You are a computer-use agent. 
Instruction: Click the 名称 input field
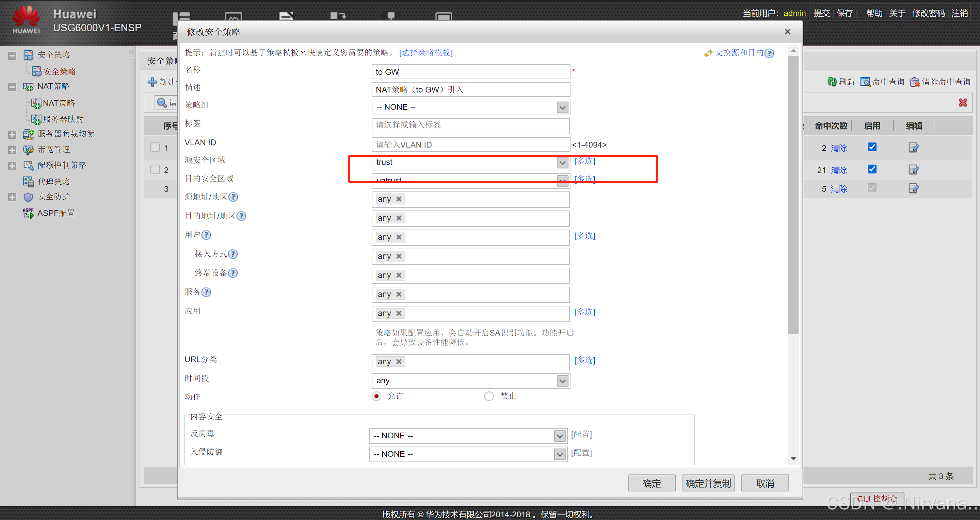(471, 72)
